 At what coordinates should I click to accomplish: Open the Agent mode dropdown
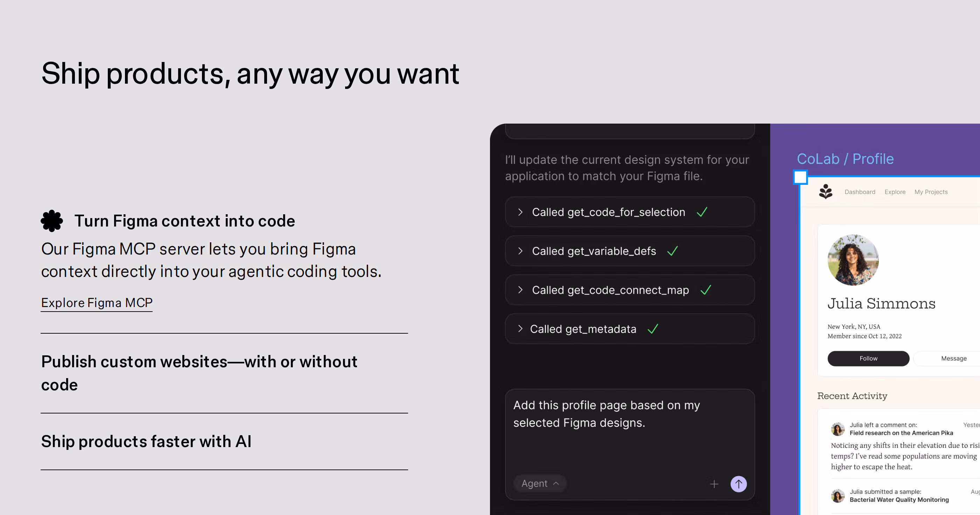[x=540, y=483]
